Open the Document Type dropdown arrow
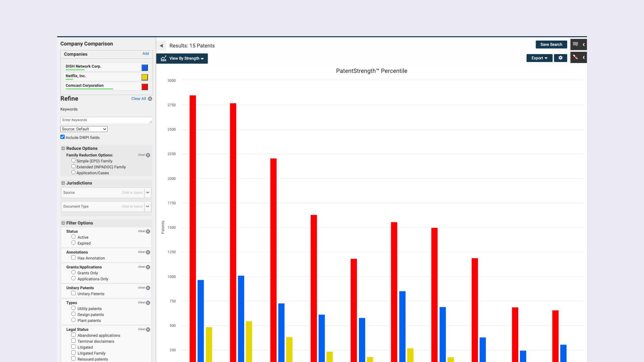This screenshot has height=362, width=644. point(148,206)
